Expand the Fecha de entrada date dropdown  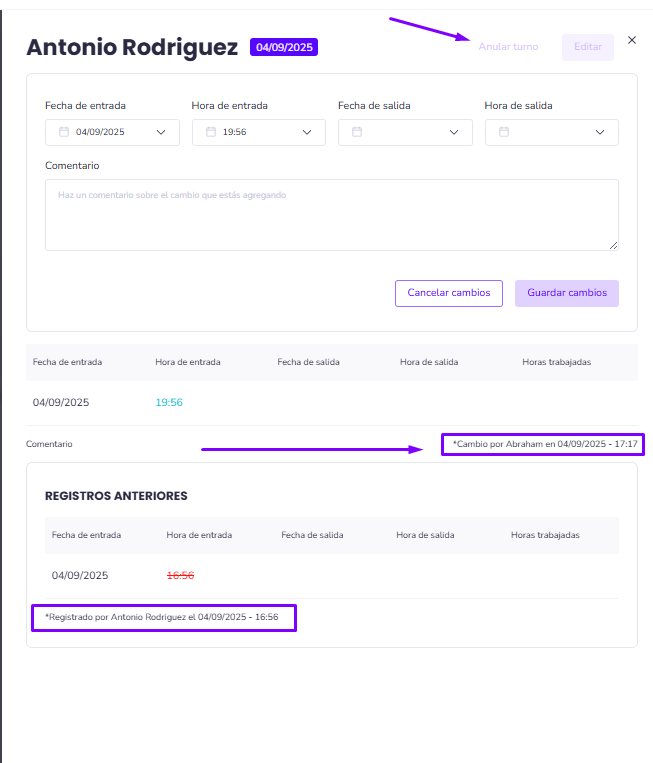161,132
